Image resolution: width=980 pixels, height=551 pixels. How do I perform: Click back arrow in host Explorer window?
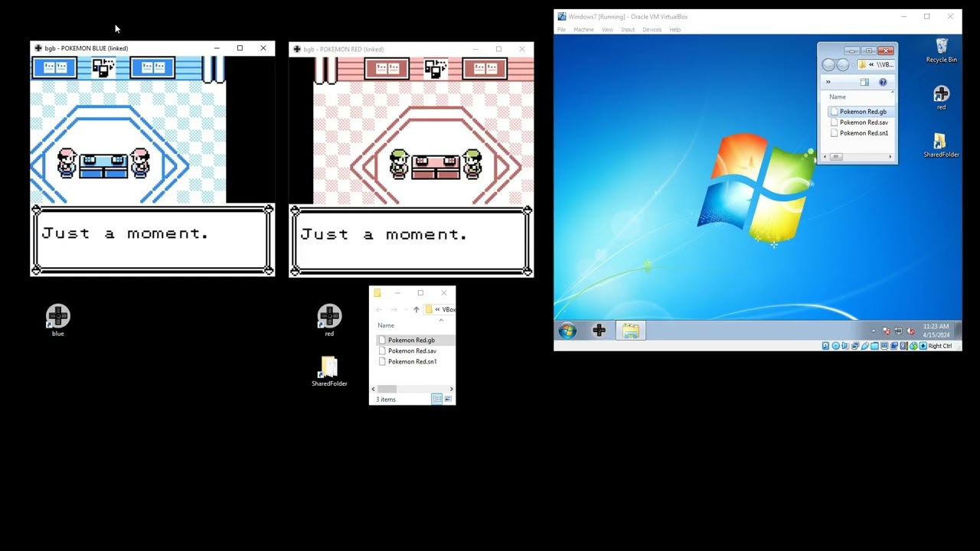pyautogui.click(x=379, y=309)
